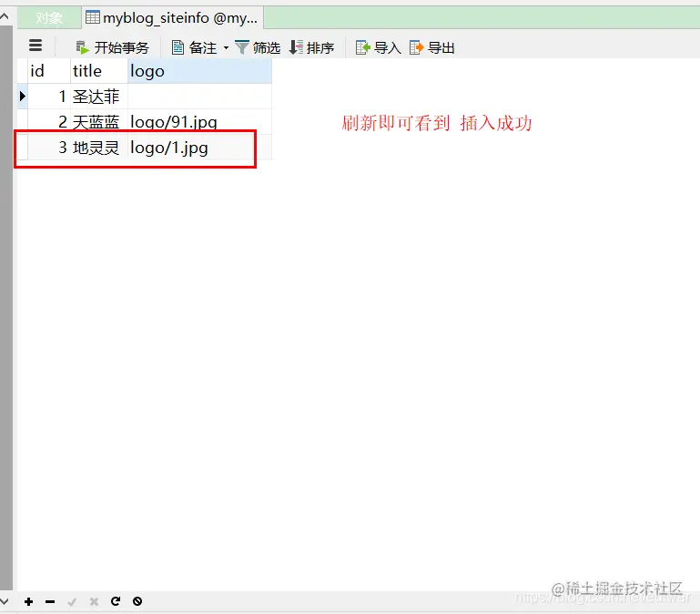Screen dimensions: 700x614
Task: Select the cell 天蓝蓝
Action: point(99,121)
